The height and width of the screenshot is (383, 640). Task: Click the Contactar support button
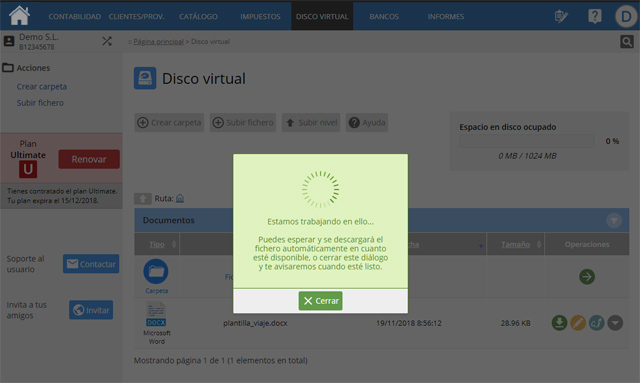(91, 264)
